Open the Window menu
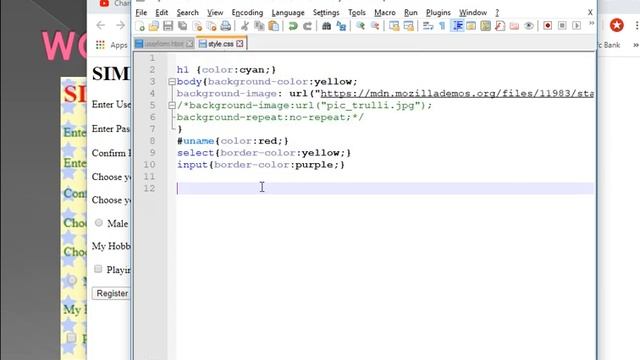The height and width of the screenshot is (360, 640). point(473,13)
